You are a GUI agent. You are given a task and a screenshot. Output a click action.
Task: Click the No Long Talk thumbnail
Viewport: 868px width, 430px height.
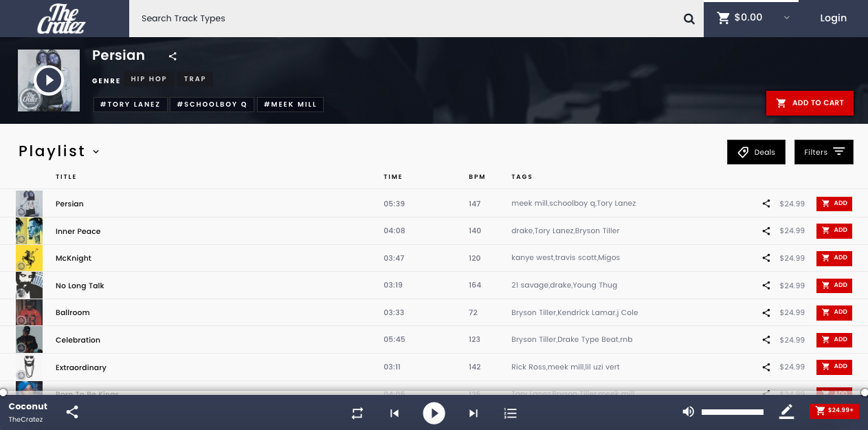point(29,286)
